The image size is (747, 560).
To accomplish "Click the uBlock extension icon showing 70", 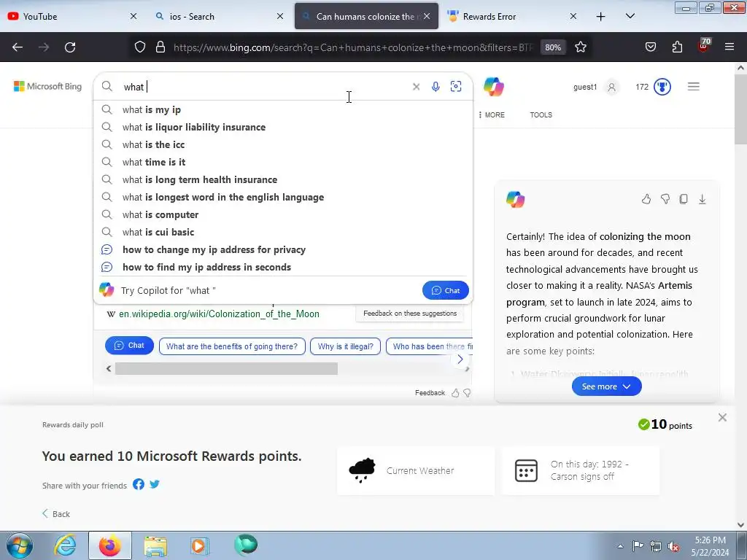I will click(x=704, y=46).
